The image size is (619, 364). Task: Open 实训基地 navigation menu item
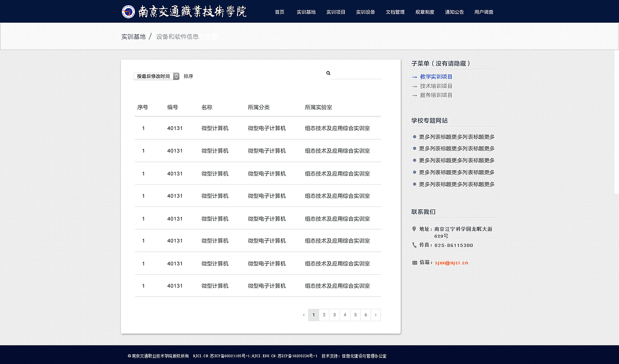[306, 12]
